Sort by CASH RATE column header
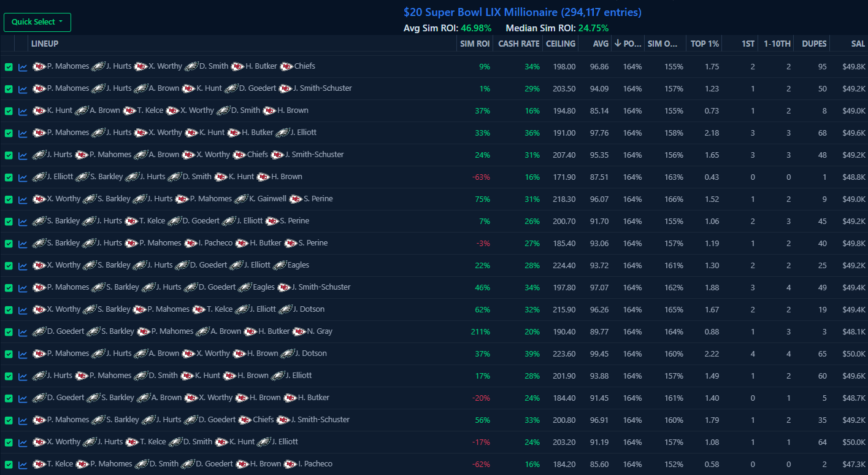The width and height of the screenshot is (868, 475). coord(519,44)
